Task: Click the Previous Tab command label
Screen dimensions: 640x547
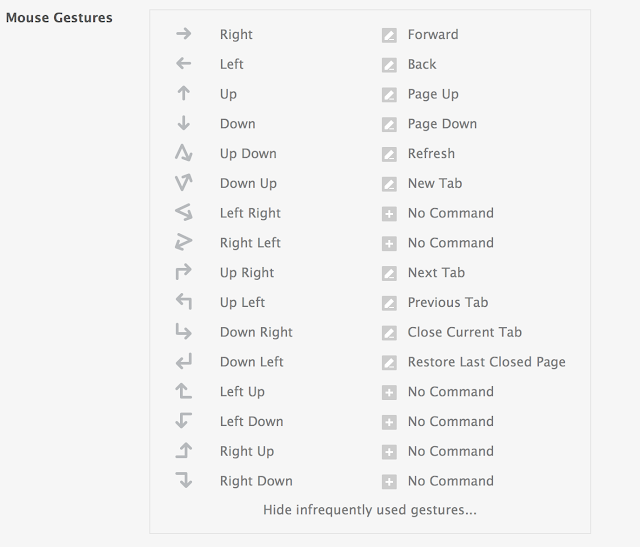Action: [x=447, y=302]
